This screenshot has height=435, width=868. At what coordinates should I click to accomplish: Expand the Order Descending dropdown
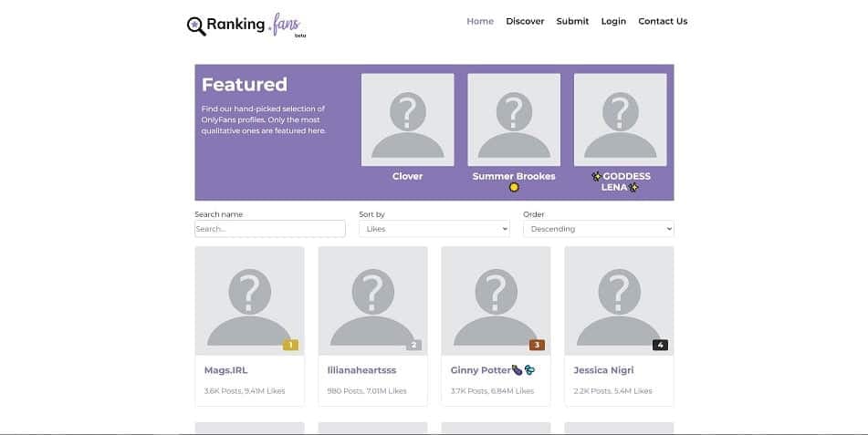pyautogui.click(x=599, y=229)
